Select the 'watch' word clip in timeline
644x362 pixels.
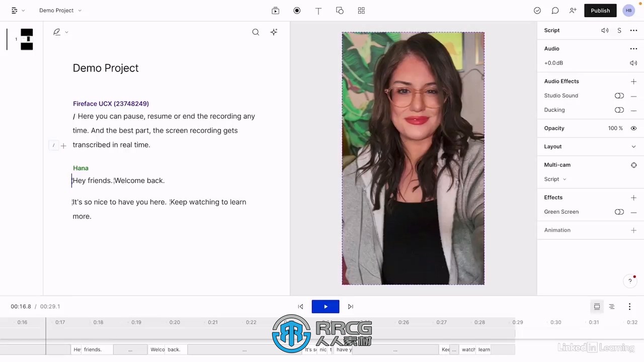click(x=468, y=349)
